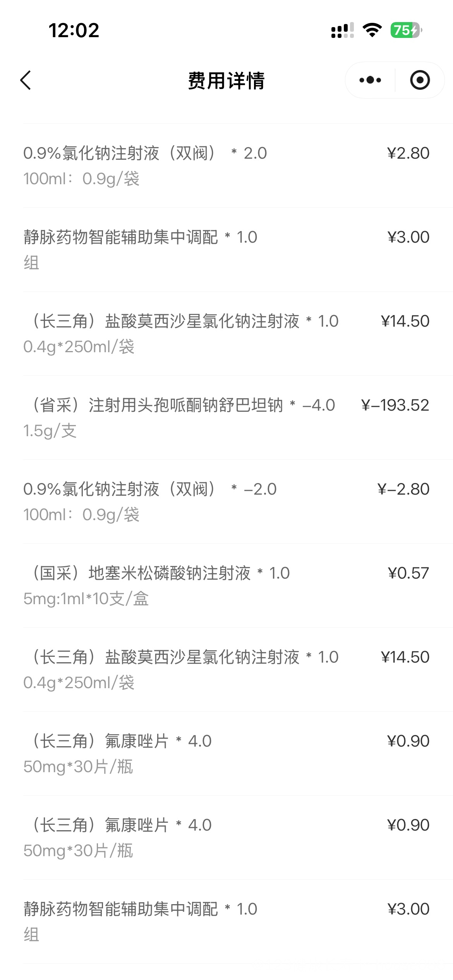Tap the 12:02 clock in status bar
Image resolution: width=453 pixels, height=980 pixels.
click(74, 30)
